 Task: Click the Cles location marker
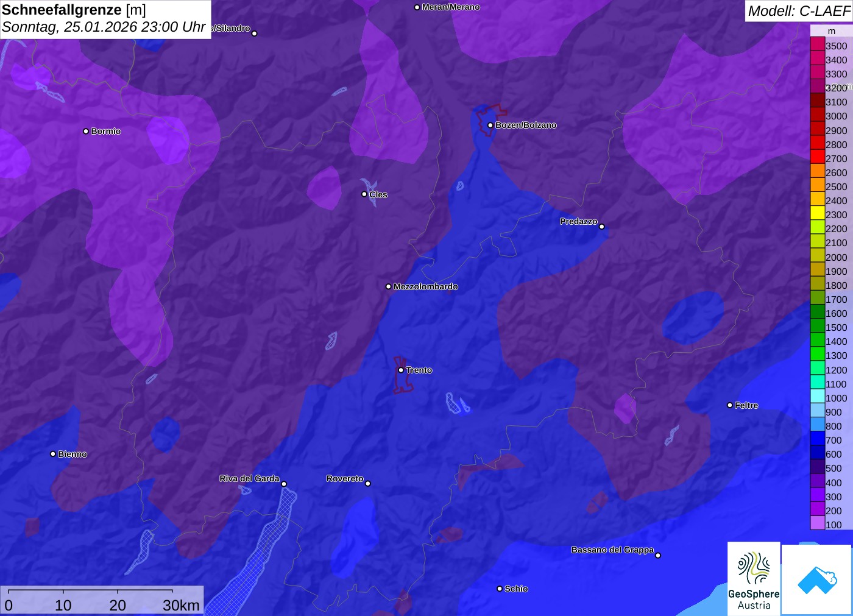coord(364,194)
